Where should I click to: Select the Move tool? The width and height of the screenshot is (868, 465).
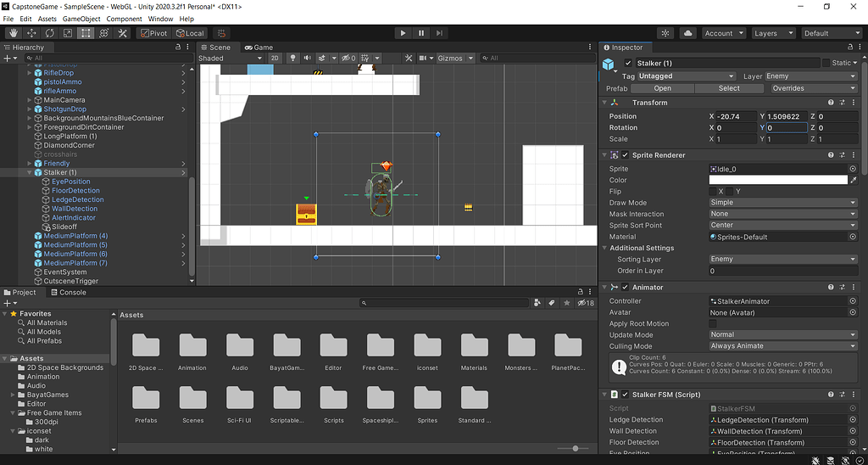(x=31, y=33)
